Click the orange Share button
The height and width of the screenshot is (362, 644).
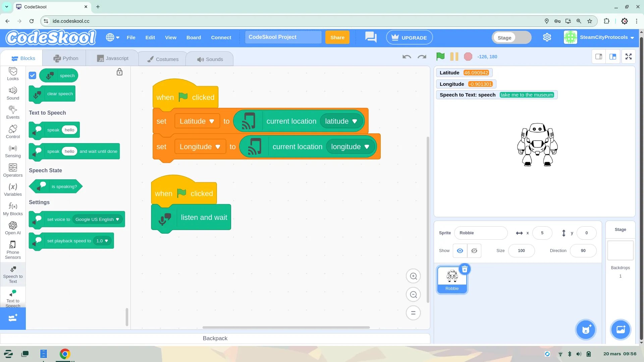[337, 38]
